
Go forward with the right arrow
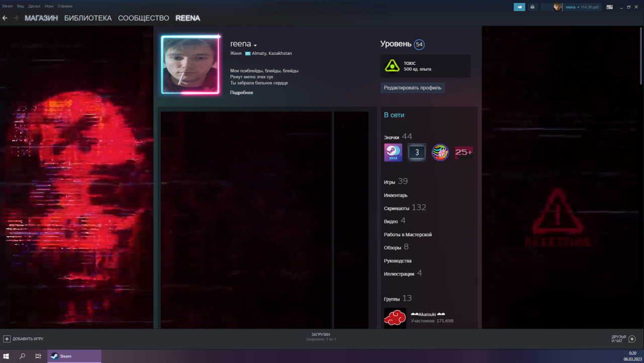click(x=16, y=18)
